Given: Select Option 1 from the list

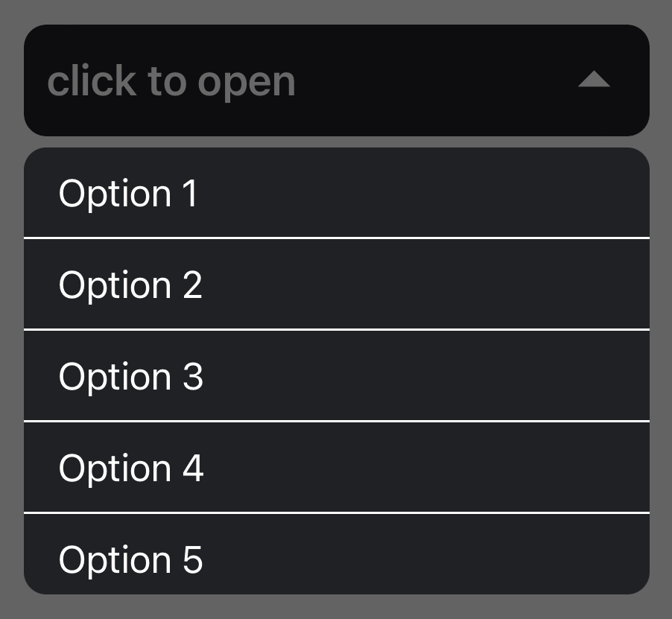Looking at the screenshot, I should coord(336,193).
